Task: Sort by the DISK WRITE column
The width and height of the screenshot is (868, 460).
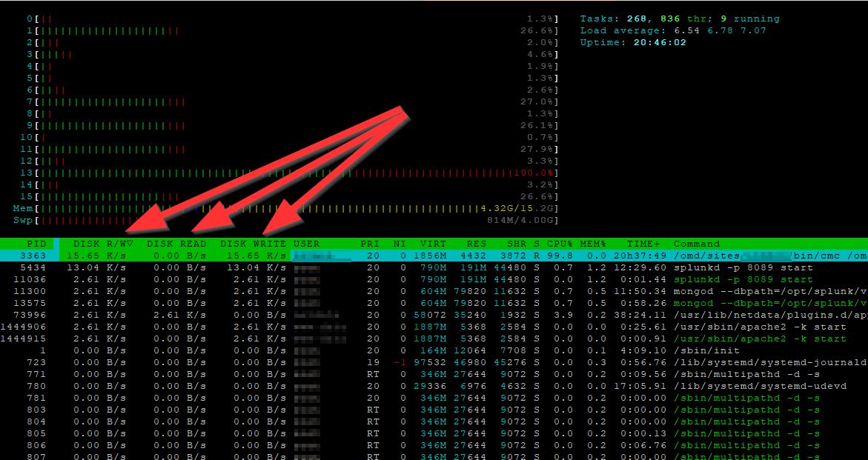Action: (253, 244)
